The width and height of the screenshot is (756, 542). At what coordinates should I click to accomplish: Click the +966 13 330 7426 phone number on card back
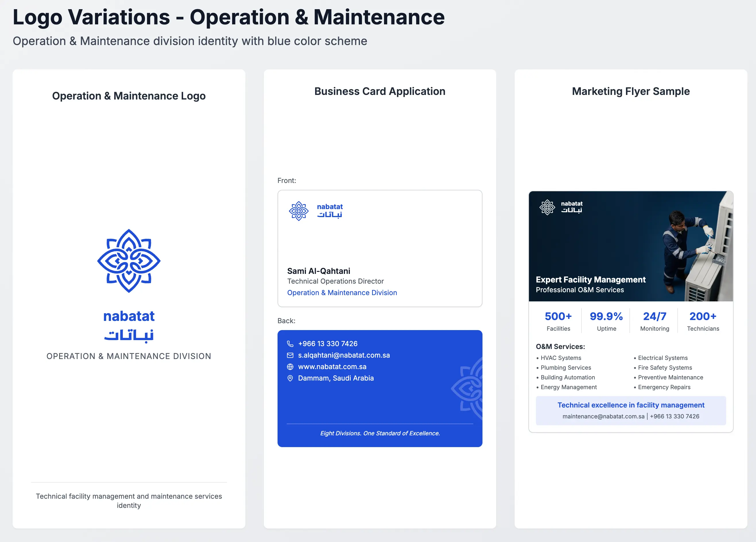click(327, 344)
